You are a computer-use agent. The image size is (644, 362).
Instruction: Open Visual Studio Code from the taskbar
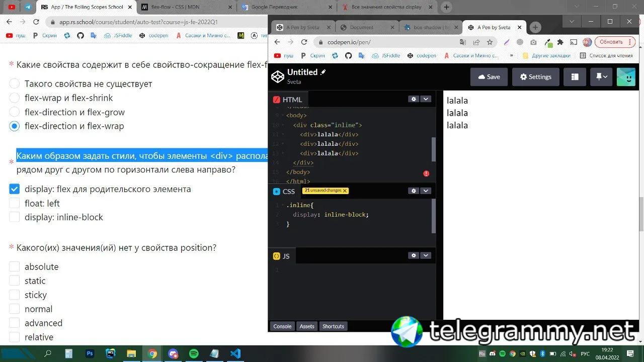pyautogui.click(x=235, y=353)
